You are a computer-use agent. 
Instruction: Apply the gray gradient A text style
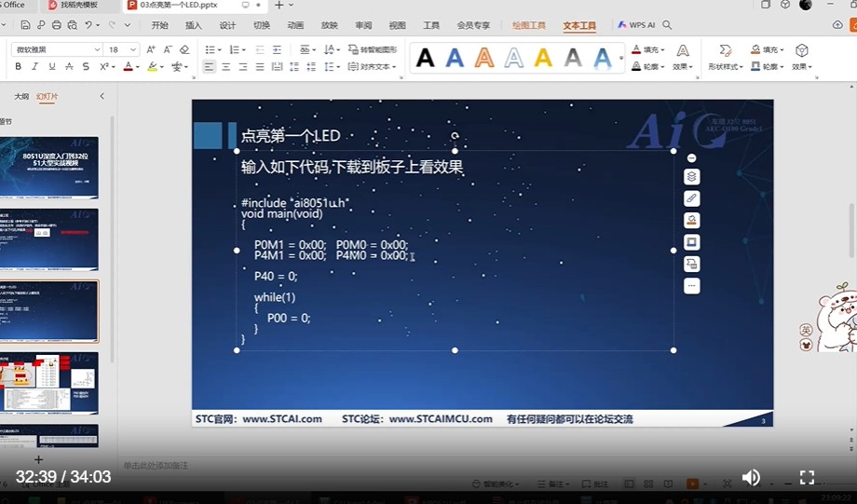click(573, 58)
